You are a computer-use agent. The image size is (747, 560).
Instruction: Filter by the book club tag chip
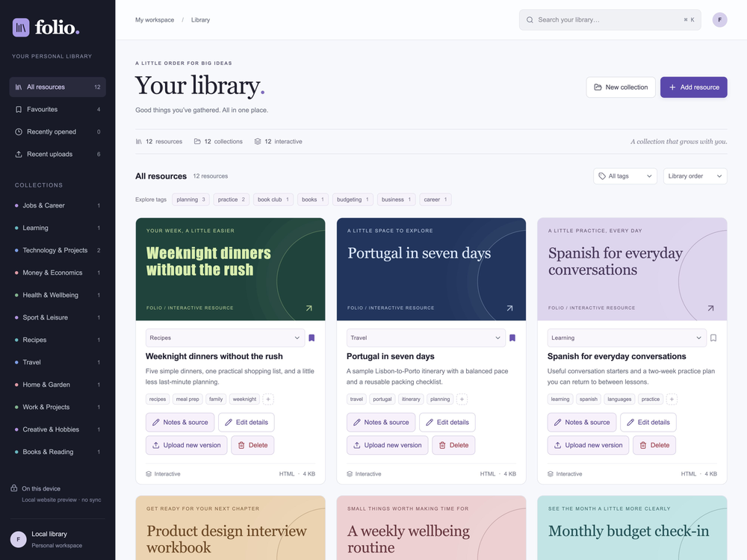[x=273, y=199]
